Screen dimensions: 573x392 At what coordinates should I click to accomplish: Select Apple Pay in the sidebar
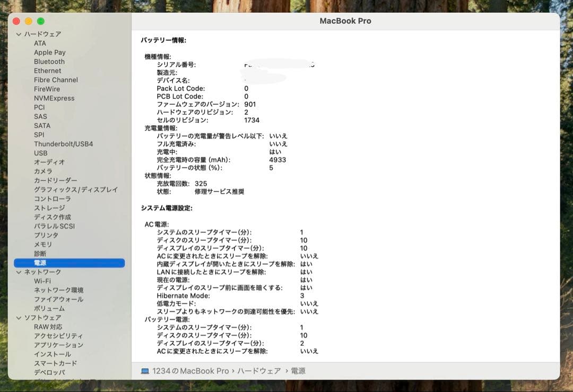50,52
